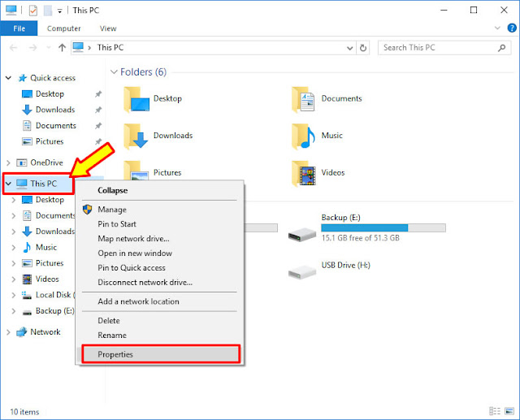
Task: Collapse the Quick access tree node
Action: [9, 78]
